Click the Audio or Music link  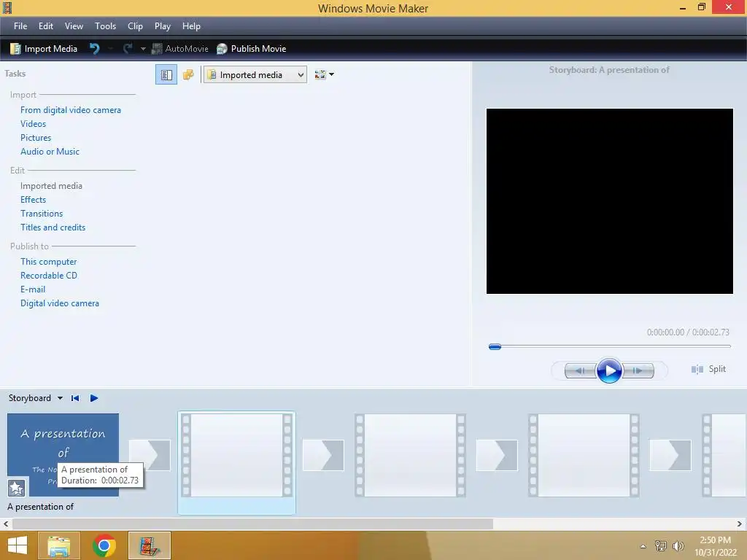pos(50,152)
